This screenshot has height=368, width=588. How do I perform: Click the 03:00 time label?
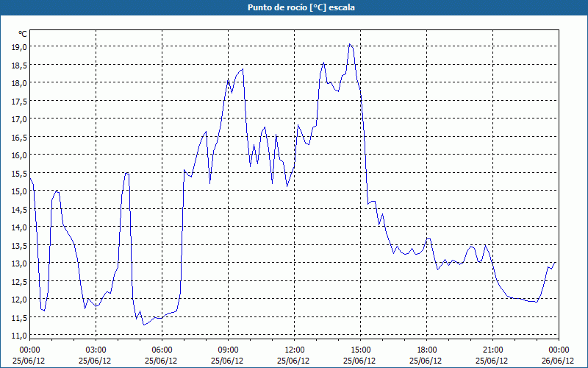pos(96,350)
